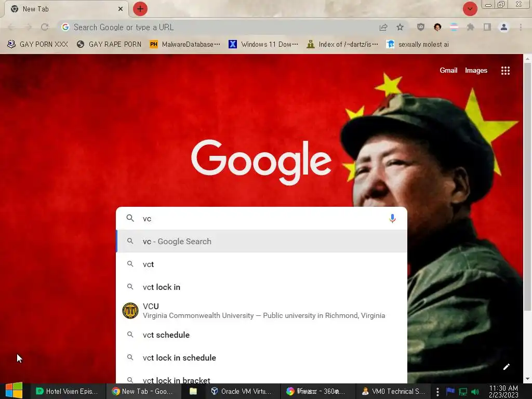This screenshot has height=399, width=532.
Task: Customize this page with the pencil icon
Action: [x=506, y=366]
